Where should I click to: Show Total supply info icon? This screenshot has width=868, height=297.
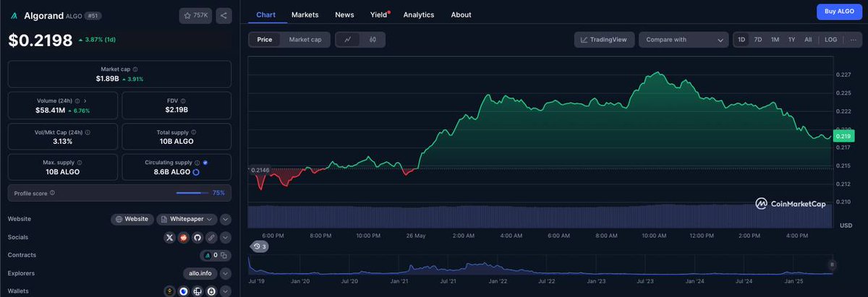pyautogui.click(x=194, y=133)
